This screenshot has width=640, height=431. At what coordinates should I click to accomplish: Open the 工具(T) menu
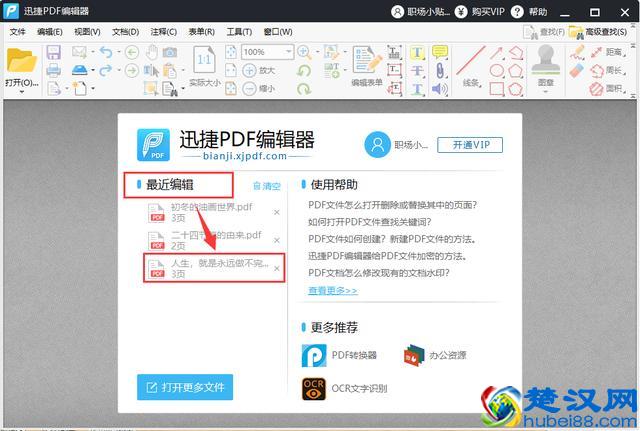coord(239,32)
